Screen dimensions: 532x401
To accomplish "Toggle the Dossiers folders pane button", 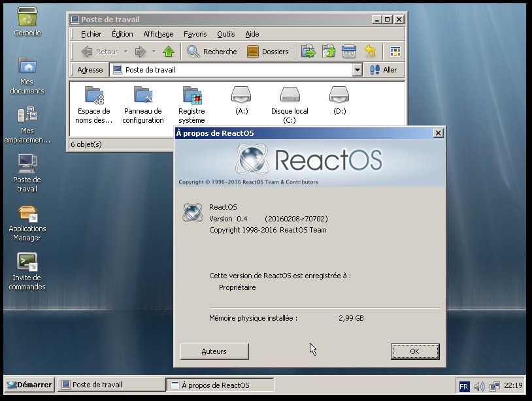I will (268, 52).
